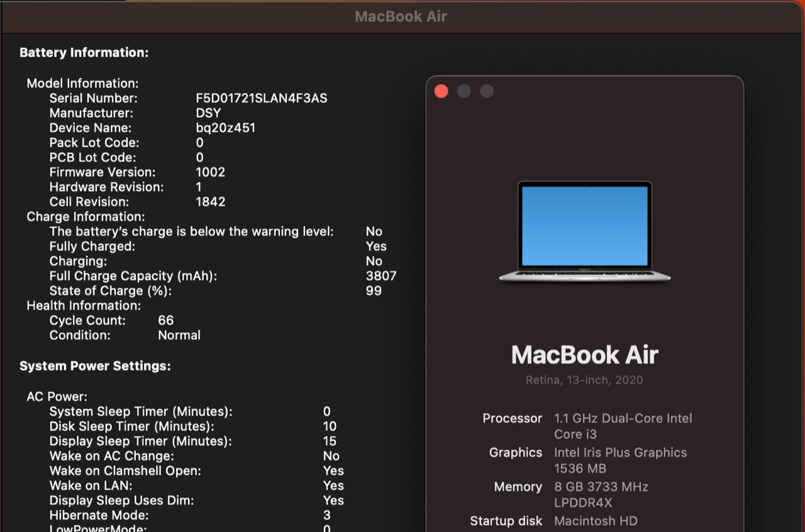Select cell revision value 1842
Image resolution: width=805 pixels, height=532 pixels.
tap(211, 202)
